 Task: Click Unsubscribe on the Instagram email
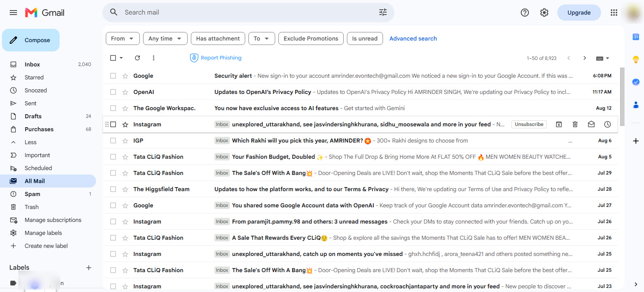point(529,124)
